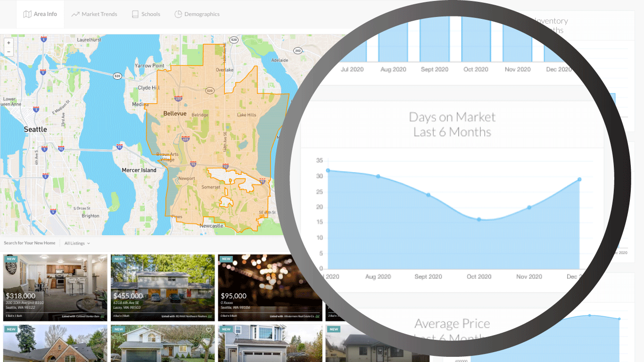Viewport: 644px width, 362px height.
Task: Open gray garage house thumbnail in second row
Action: 163,343
